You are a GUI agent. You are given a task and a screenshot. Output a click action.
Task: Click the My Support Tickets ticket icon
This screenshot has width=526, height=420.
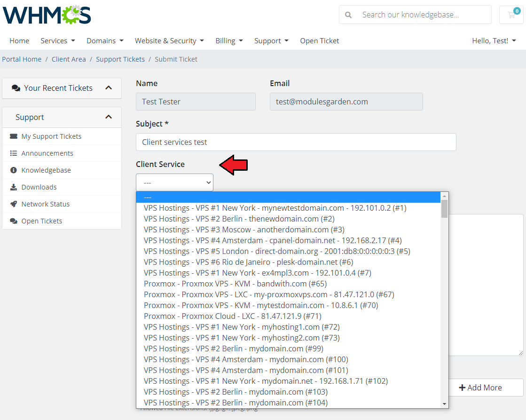point(14,136)
